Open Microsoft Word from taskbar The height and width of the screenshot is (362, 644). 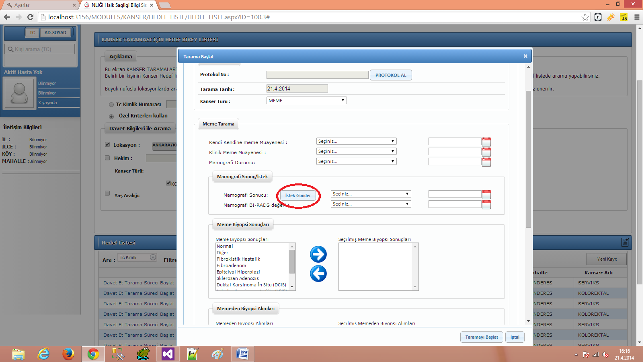pyautogui.click(x=242, y=354)
